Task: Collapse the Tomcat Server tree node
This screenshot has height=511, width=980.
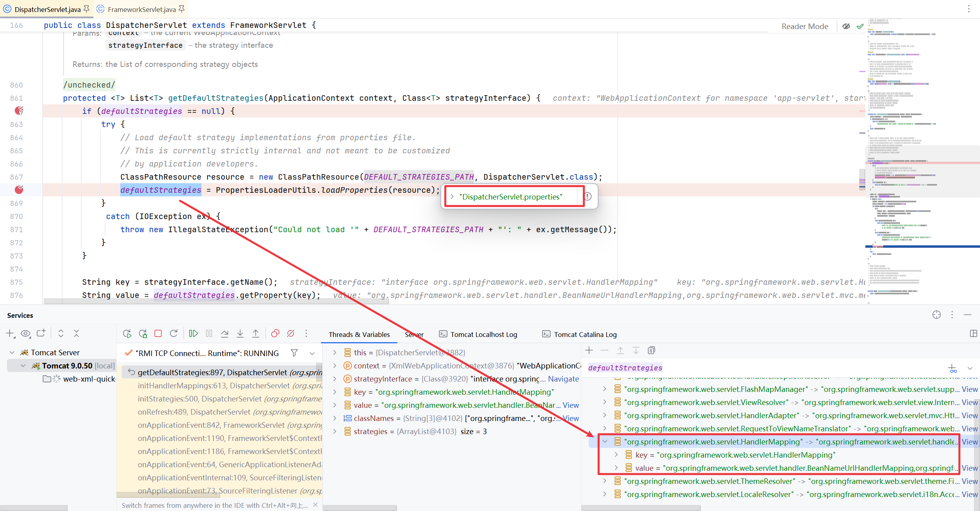Action: point(12,352)
